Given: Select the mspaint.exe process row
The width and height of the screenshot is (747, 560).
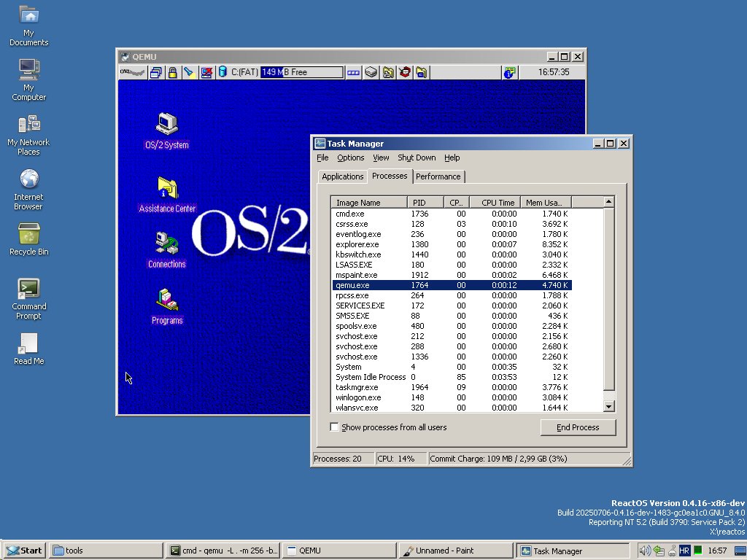Looking at the screenshot, I should click(452, 275).
